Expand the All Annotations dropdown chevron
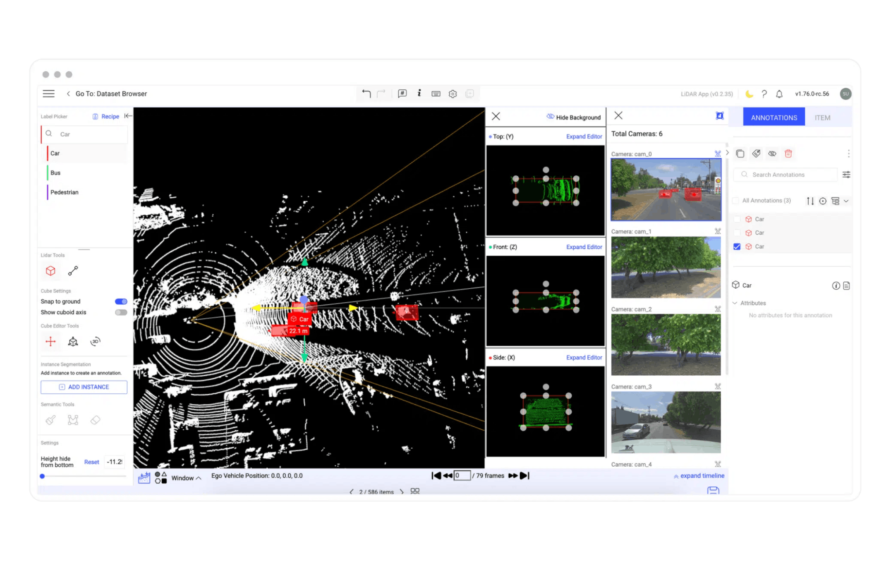 click(846, 201)
